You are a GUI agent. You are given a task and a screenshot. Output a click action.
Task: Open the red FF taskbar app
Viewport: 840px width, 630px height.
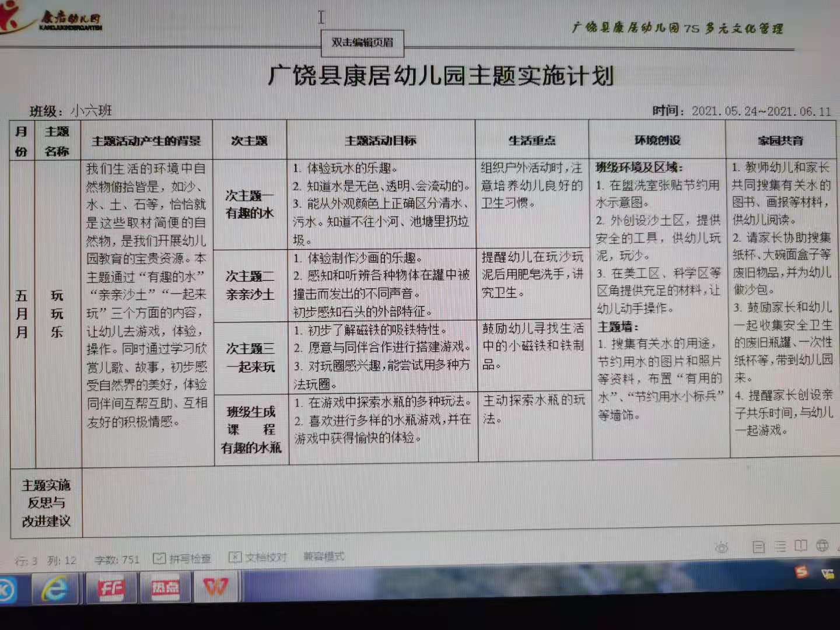pyautogui.click(x=111, y=588)
